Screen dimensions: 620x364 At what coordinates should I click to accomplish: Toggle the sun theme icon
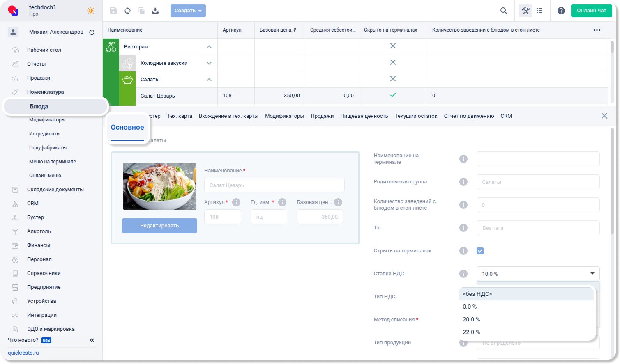click(91, 11)
